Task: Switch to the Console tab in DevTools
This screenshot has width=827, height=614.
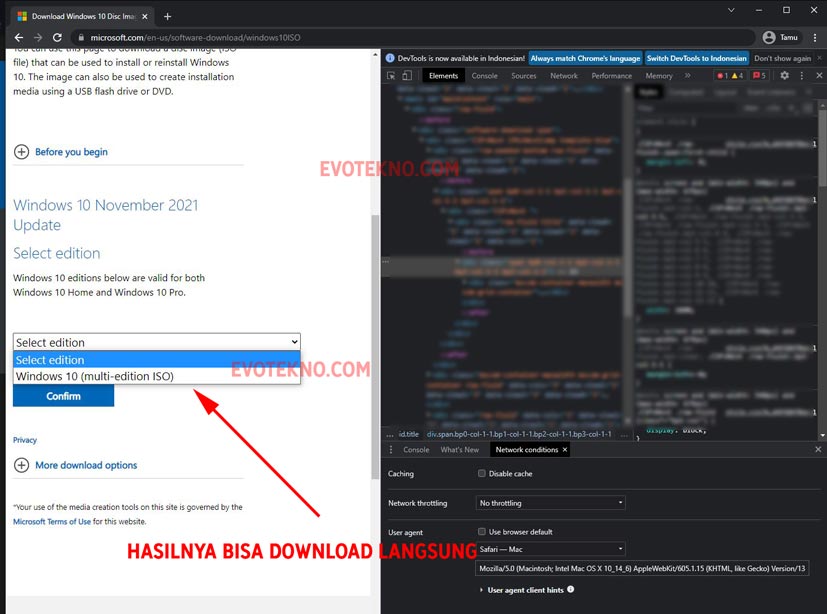Action: click(x=484, y=76)
